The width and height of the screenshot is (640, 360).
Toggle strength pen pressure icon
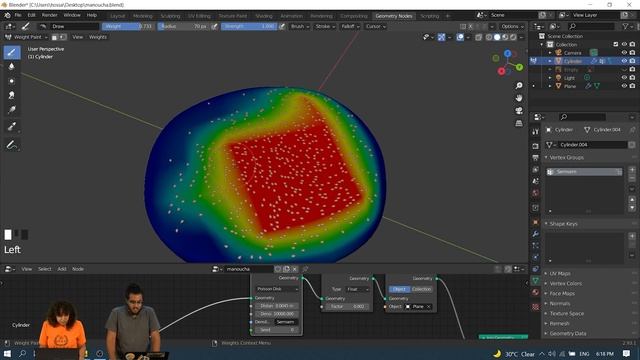pyautogui.click(x=282, y=26)
